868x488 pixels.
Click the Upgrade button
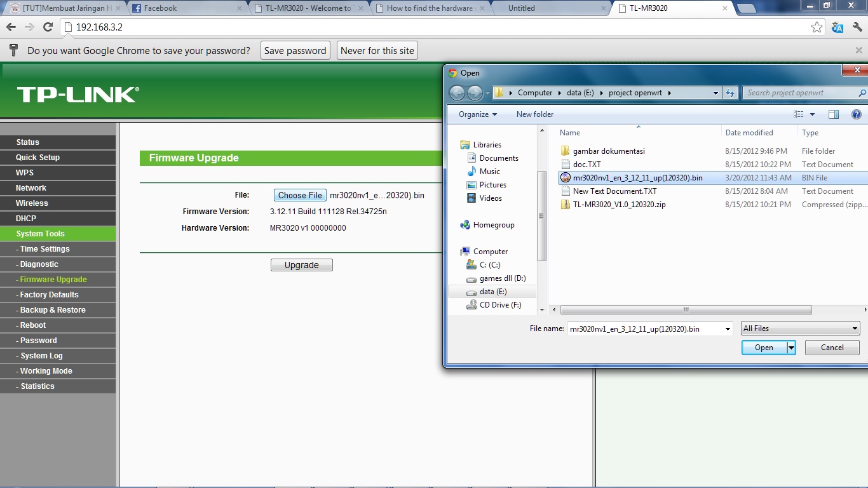click(x=302, y=265)
